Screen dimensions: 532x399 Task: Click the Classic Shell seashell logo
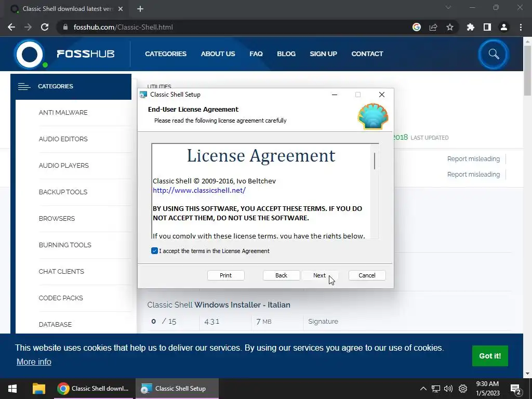pyautogui.click(x=373, y=116)
